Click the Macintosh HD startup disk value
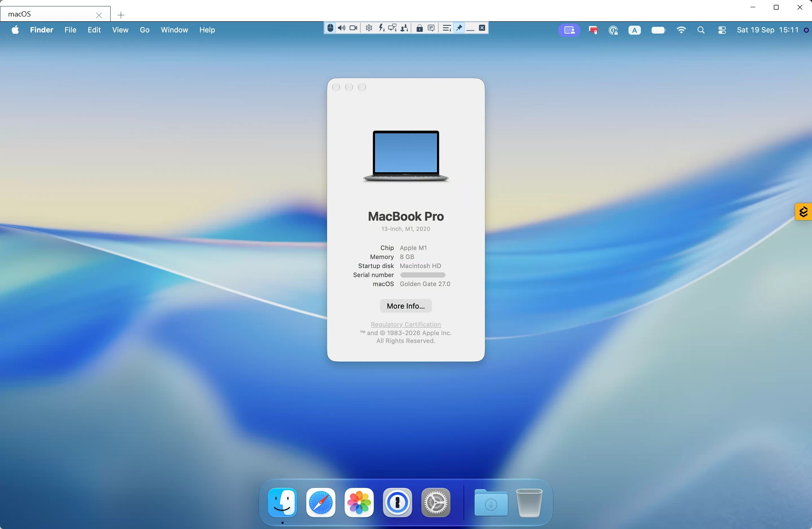Image resolution: width=812 pixels, height=529 pixels. coord(420,266)
